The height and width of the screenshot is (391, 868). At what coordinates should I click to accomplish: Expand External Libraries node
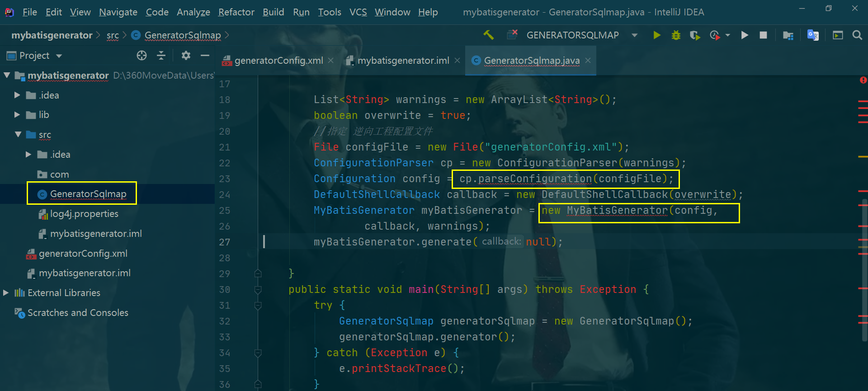pyautogui.click(x=6, y=292)
